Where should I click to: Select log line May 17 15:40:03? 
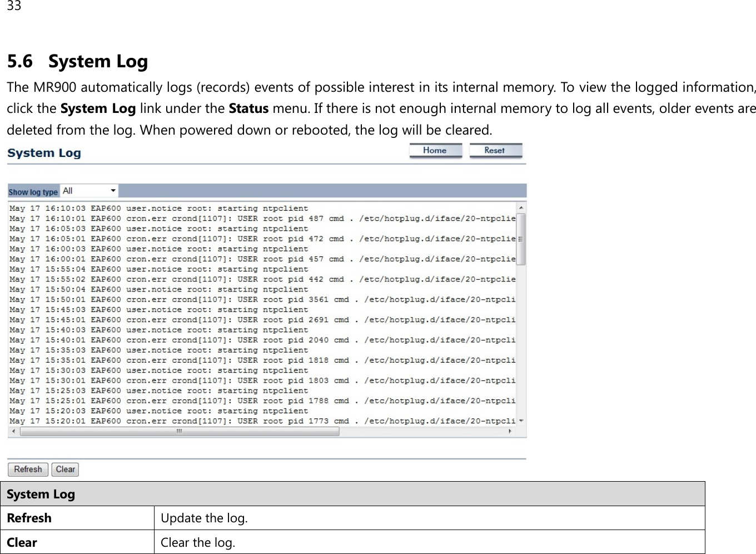click(158, 330)
